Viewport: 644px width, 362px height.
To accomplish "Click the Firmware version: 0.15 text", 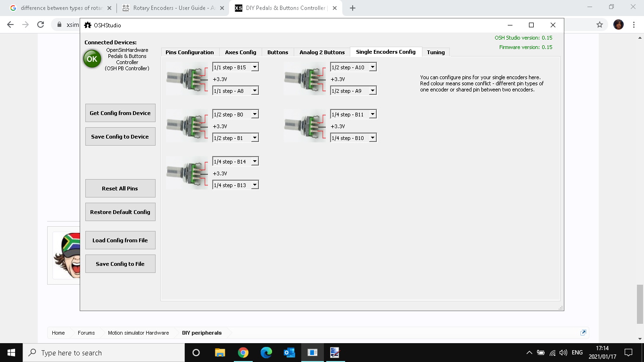I will pyautogui.click(x=526, y=47).
